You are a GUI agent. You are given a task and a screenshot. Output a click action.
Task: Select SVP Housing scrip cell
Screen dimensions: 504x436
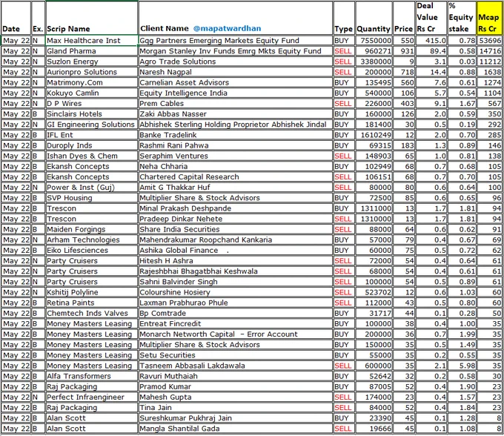(92, 198)
